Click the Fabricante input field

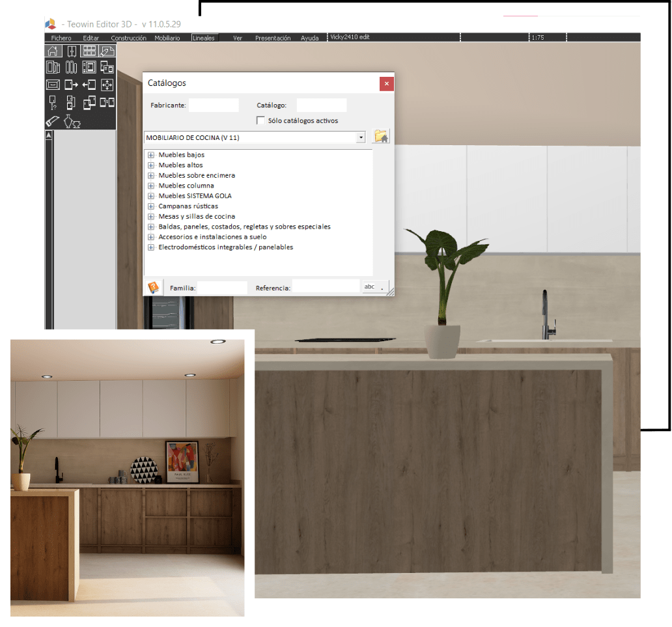click(x=214, y=105)
